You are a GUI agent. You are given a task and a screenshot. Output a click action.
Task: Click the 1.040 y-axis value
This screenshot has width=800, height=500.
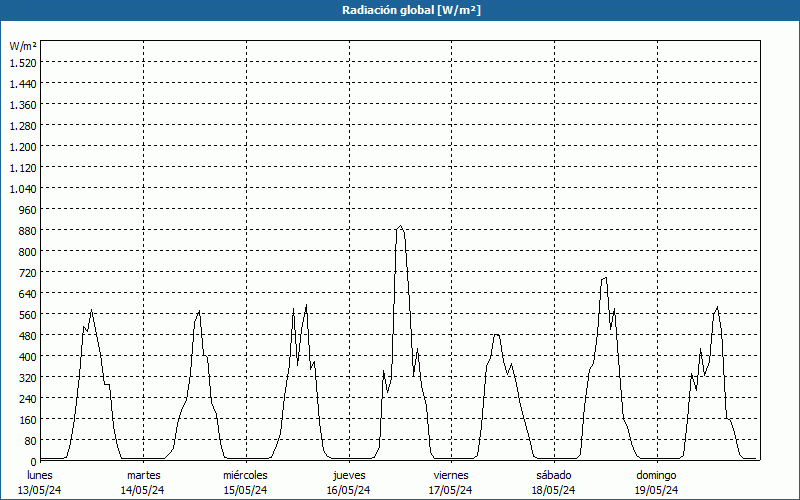pos(23,189)
